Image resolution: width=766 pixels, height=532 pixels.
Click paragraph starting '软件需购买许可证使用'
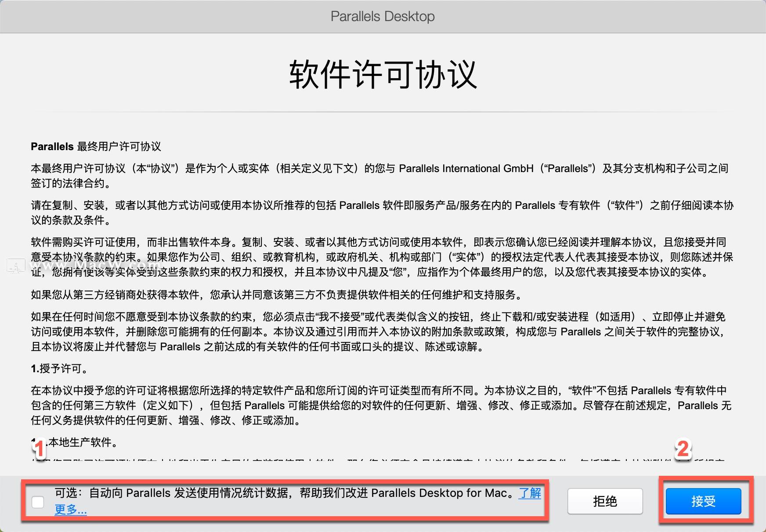[x=382, y=257]
